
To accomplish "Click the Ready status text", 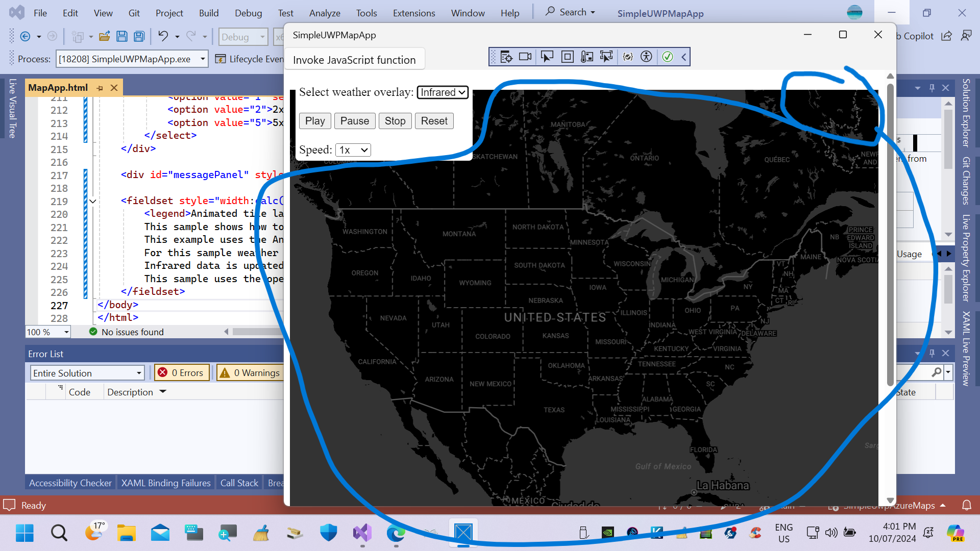I will pos(34,506).
